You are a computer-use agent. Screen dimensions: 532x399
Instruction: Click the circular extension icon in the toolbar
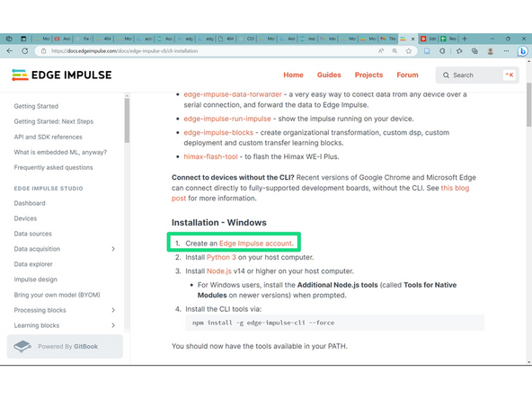pyautogui.click(x=442, y=51)
